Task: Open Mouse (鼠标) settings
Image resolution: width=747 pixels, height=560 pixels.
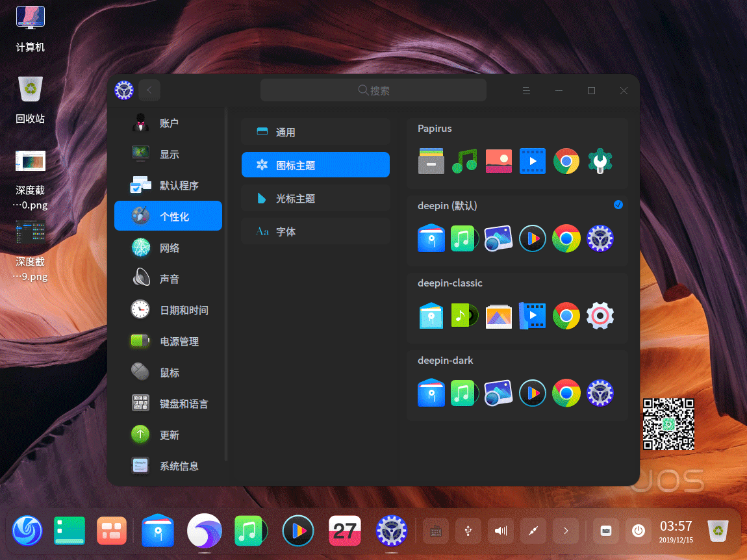Action: [x=168, y=372]
